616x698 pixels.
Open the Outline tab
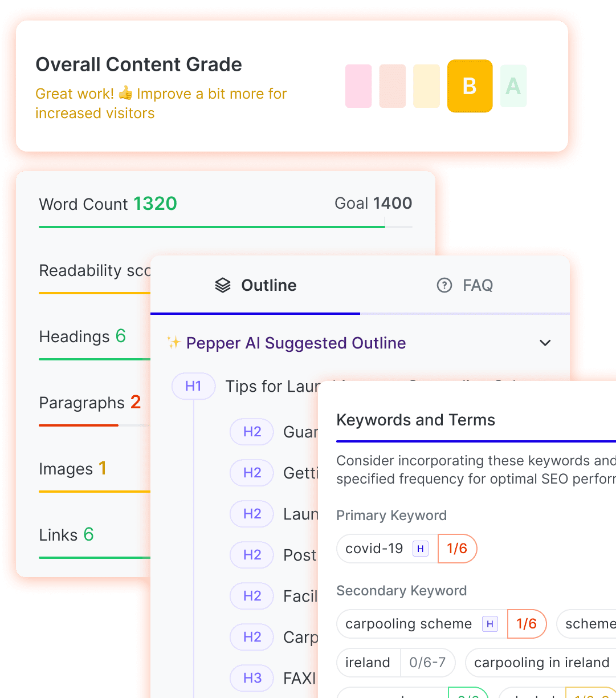(x=255, y=285)
